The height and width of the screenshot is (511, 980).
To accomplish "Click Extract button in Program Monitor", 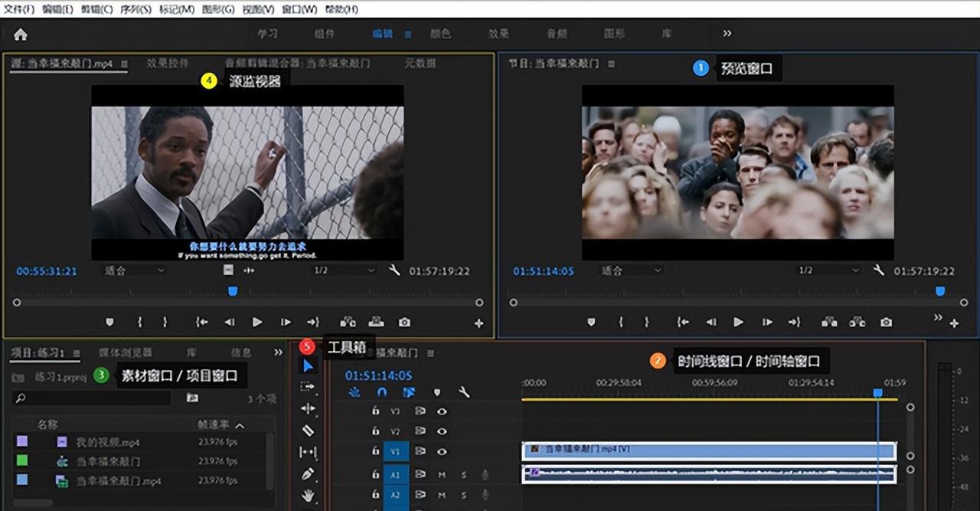I will click(x=857, y=323).
